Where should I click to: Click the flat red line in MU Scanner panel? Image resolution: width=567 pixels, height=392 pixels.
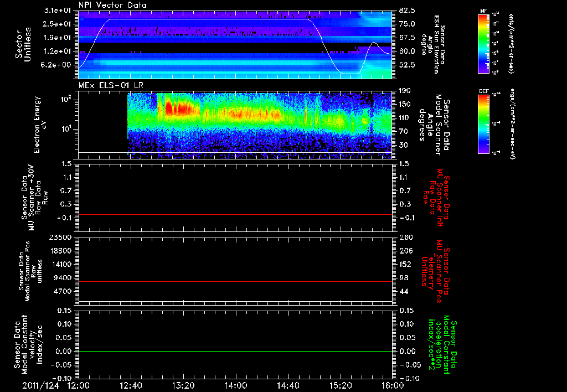(235, 214)
